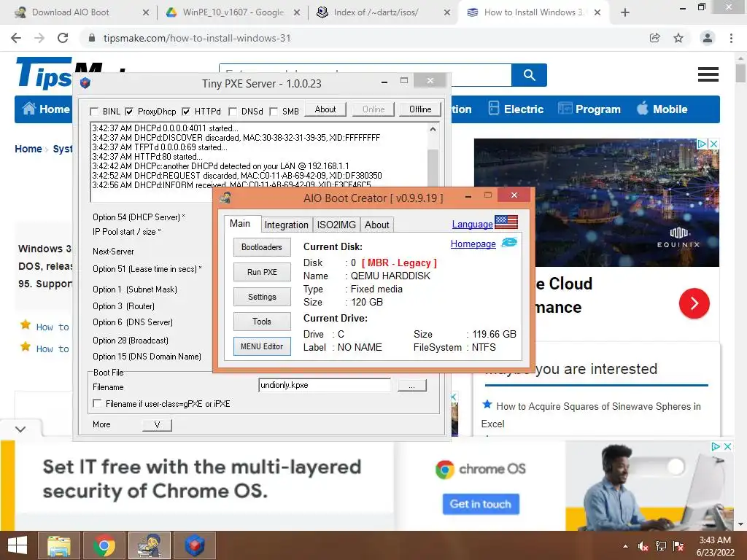Click the Chrome taskbar icon
Screen dimensions: 747x560
[x=104, y=545]
